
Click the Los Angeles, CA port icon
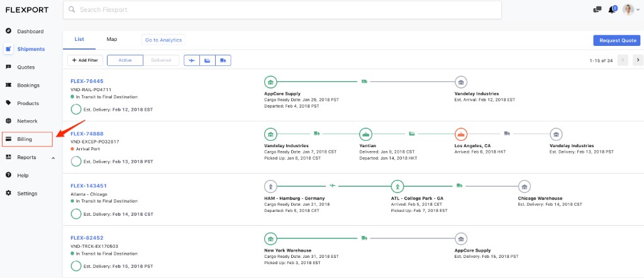tap(461, 134)
